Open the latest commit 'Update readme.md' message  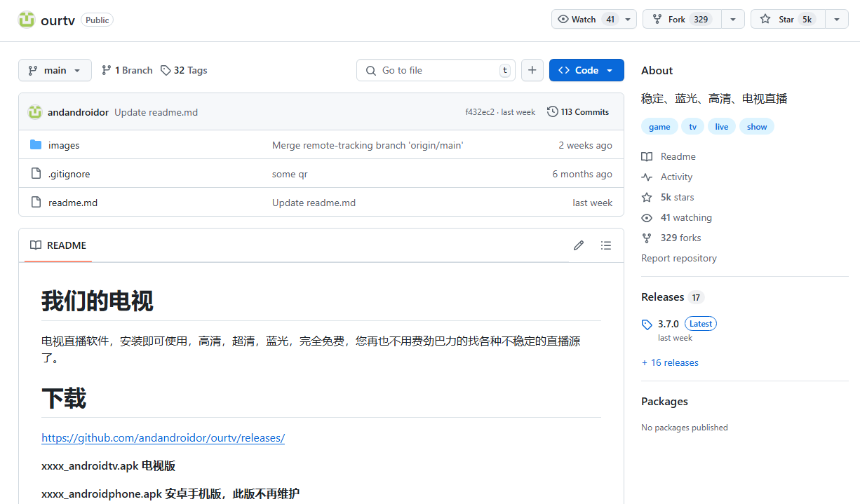(x=156, y=112)
